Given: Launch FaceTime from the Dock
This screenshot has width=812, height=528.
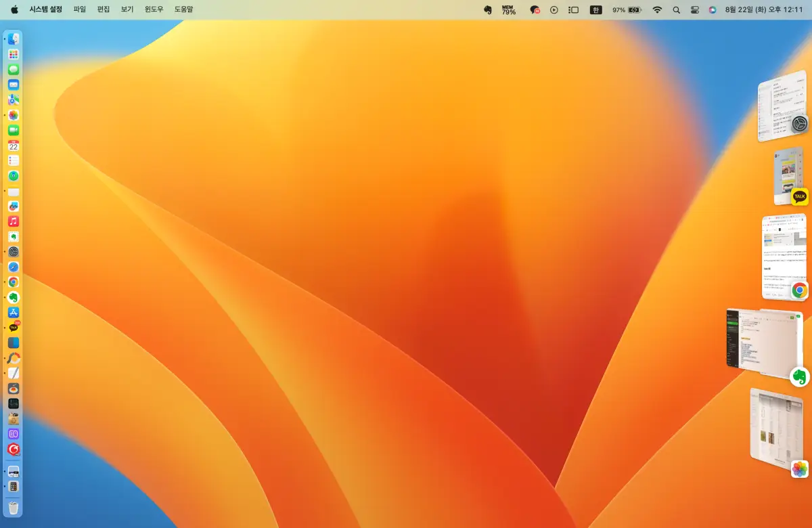Looking at the screenshot, I should 14,130.
